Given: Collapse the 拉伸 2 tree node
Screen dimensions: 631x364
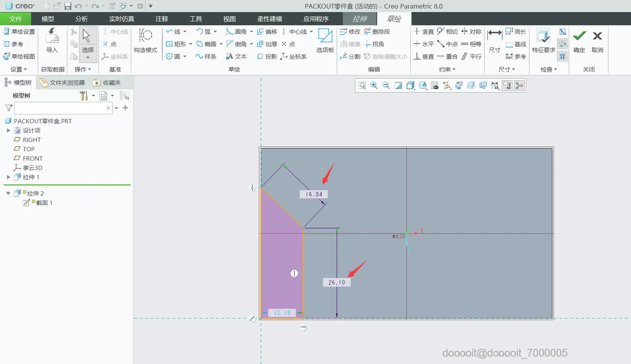Looking at the screenshot, I should point(8,193).
